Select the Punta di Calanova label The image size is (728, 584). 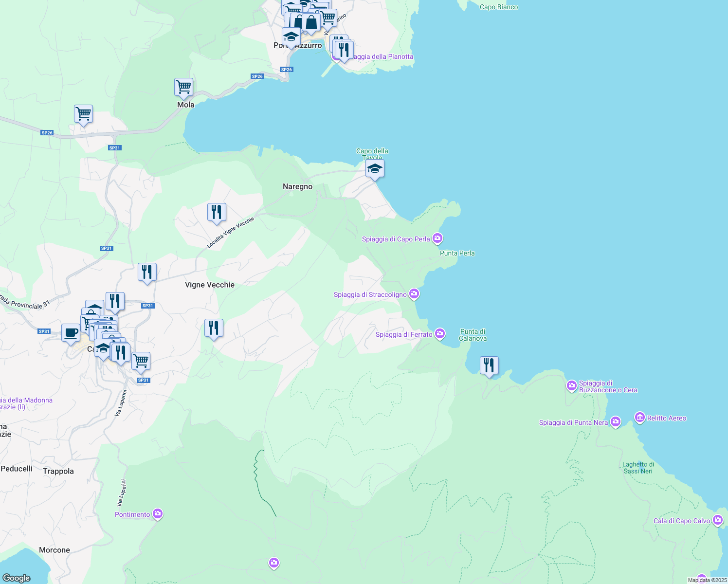point(473,335)
